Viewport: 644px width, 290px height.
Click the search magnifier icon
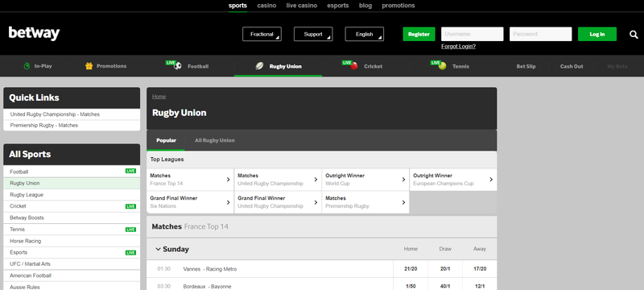(x=634, y=35)
